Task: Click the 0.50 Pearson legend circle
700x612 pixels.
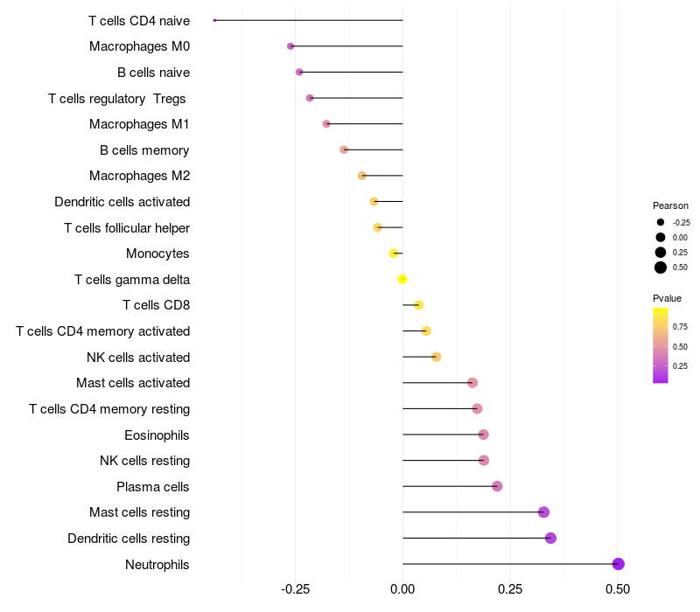Action: 661,268
